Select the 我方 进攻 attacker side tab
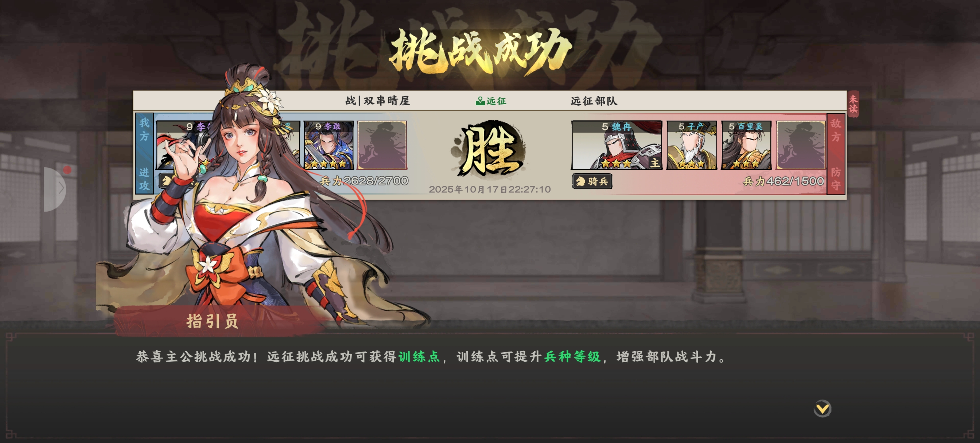 (144, 154)
